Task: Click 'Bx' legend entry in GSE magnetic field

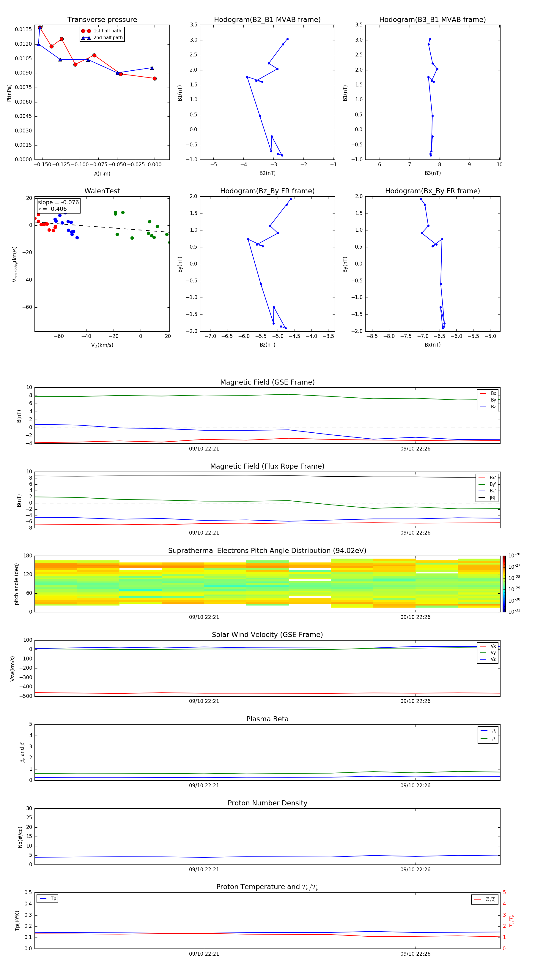Action: click(x=488, y=393)
